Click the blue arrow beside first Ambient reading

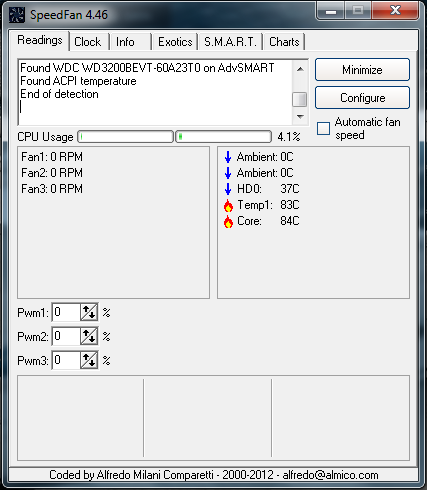[x=228, y=157]
